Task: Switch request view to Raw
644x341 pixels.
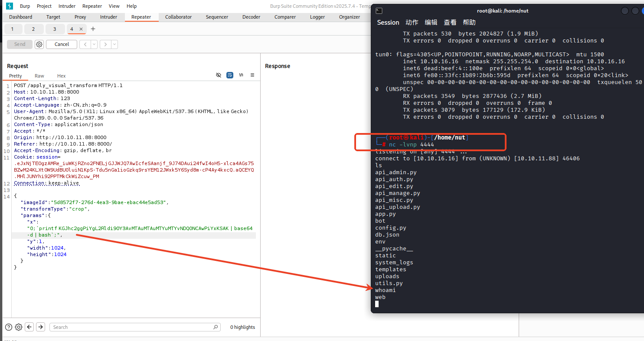Action: (39, 76)
